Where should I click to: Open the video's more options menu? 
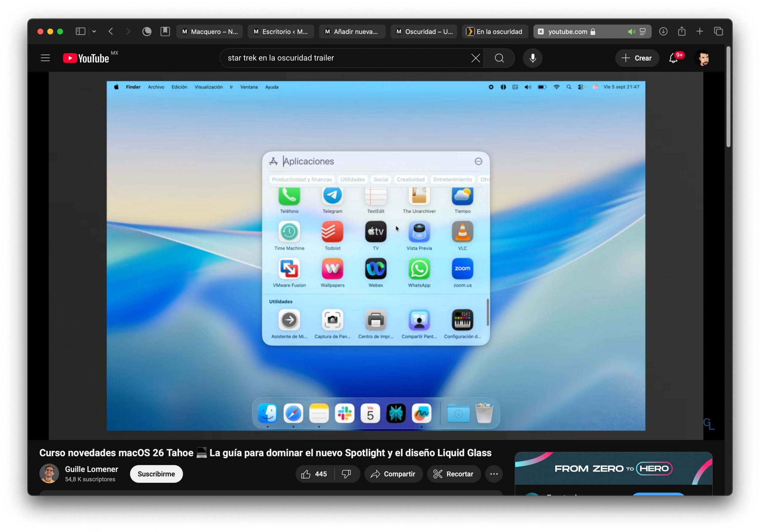tap(494, 474)
